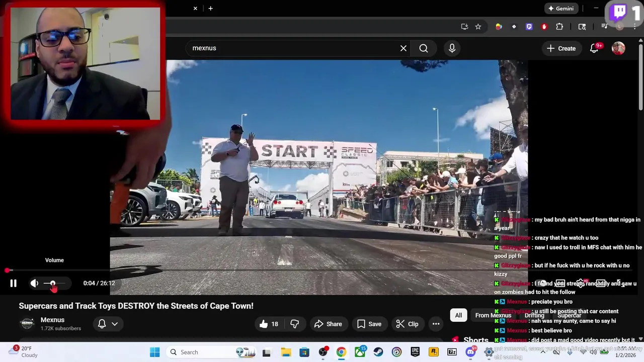Open the YouTube account avatar menu
The image size is (644, 362).
click(x=618, y=48)
